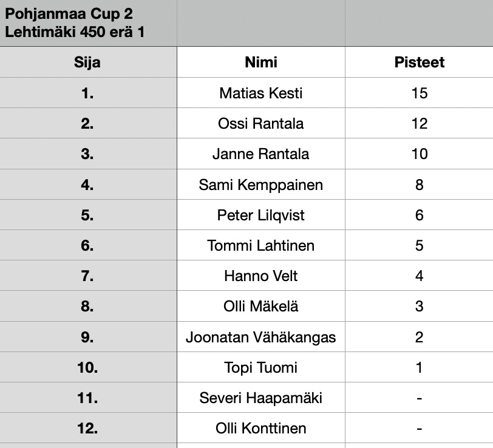
Task: Click the rank cell 8.
Action: click(87, 307)
